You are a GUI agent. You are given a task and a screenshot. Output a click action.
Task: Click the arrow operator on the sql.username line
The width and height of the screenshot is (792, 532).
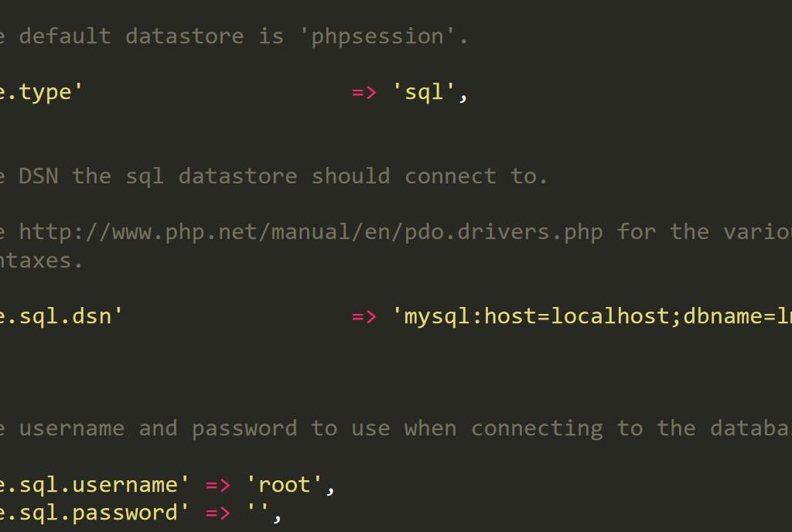click(218, 485)
